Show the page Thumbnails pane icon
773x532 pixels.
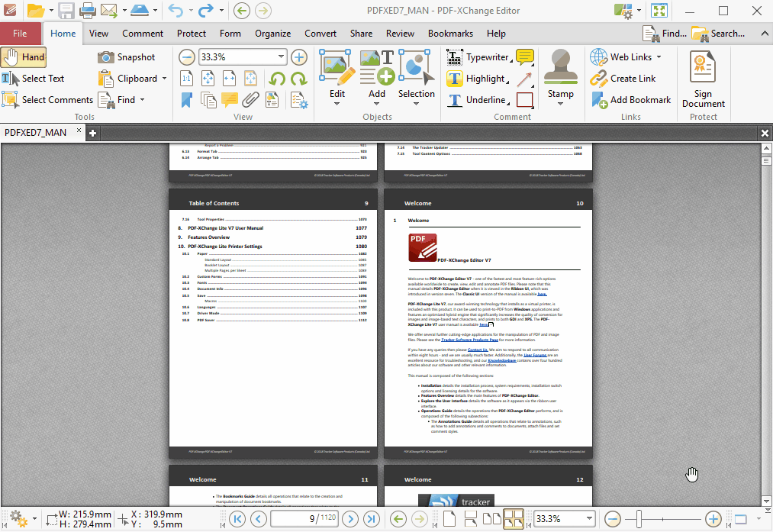tap(208, 99)
